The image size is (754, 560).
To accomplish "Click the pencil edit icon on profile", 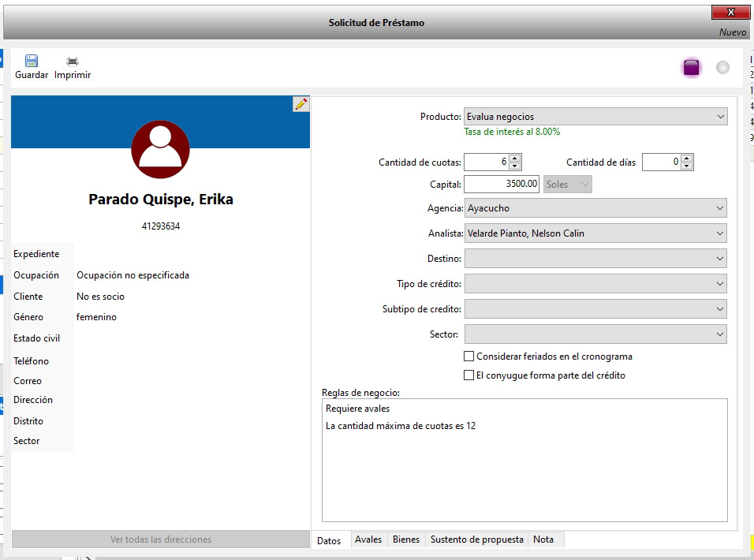I will coord(300,104).
